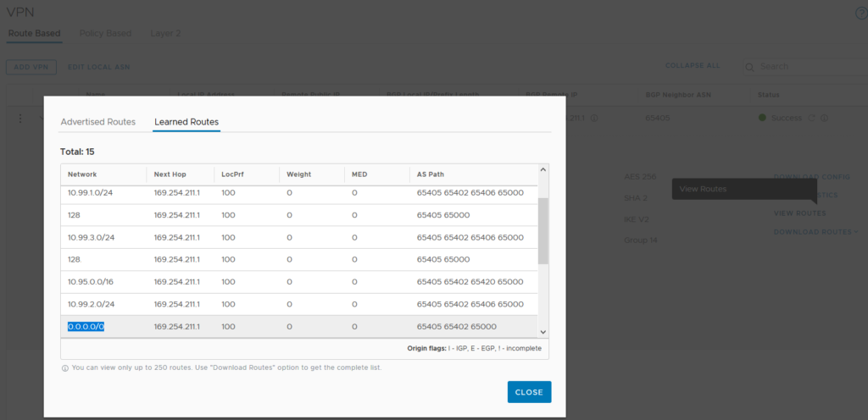Click the Total: 15 label

(x=77, y=152)
